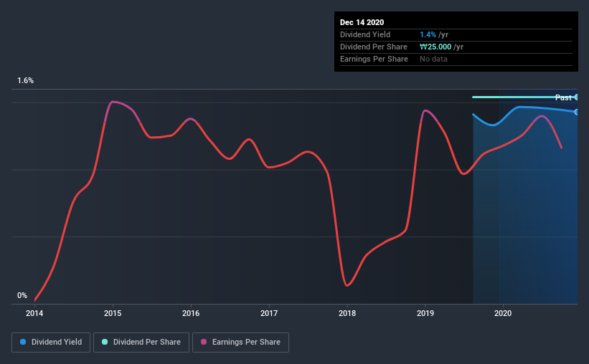Click the 2015 x-axis label

pos(113,313)
